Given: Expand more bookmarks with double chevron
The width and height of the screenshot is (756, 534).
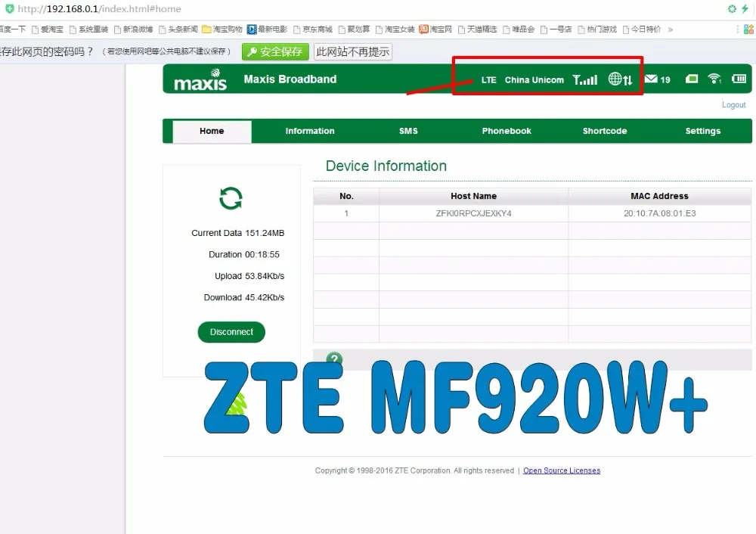Looking at the screenshot, I should (x=670, y=29).
